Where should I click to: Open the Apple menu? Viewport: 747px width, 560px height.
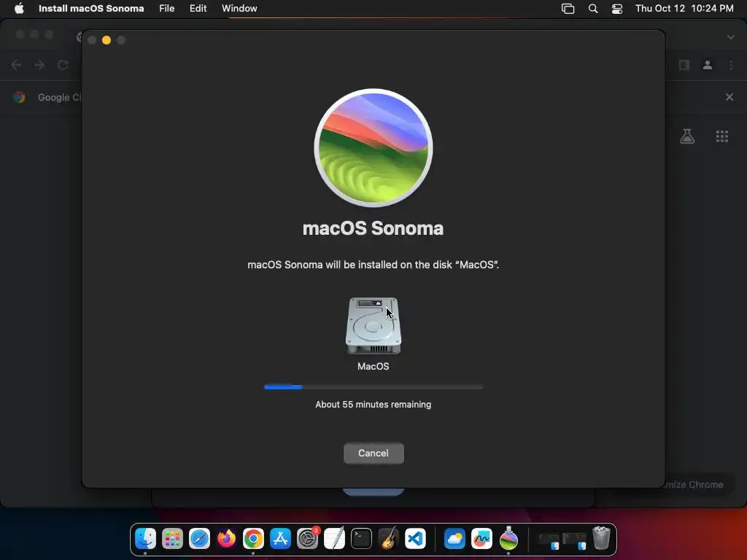click(19, 8)
